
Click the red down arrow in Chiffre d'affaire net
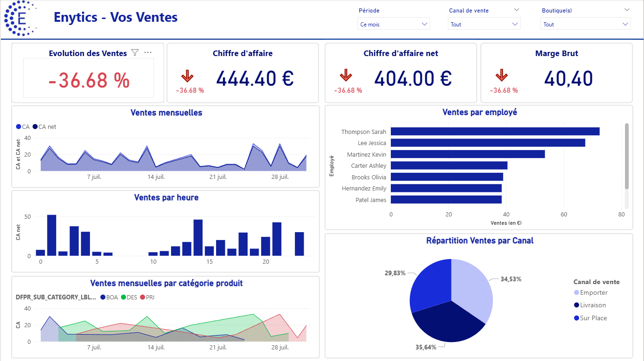pyautogui.click(x=346, y=76)
